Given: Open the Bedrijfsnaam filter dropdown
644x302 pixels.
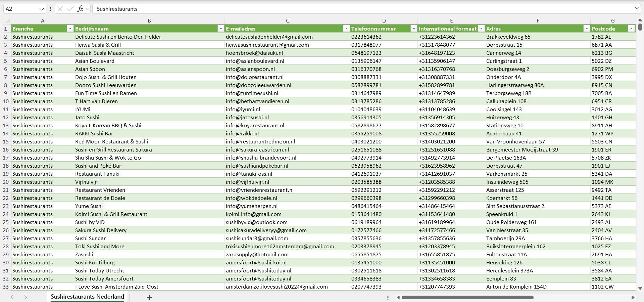Looking at the screenshot, I should click(221, 29).
